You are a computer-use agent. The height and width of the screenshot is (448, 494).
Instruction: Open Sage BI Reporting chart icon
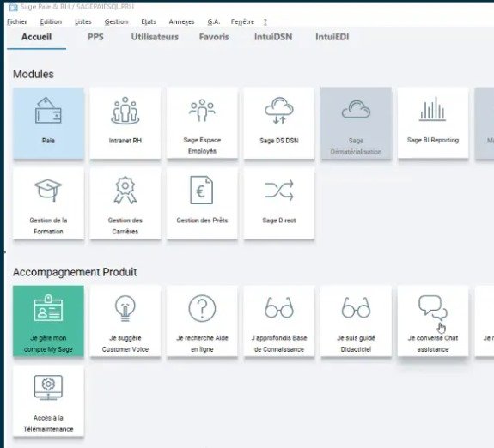(432, 109)
